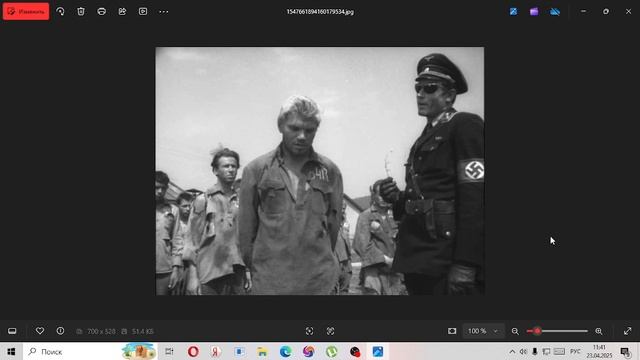
Task: Open the blue Photos app icon in title bar
Action: point(513,11)
